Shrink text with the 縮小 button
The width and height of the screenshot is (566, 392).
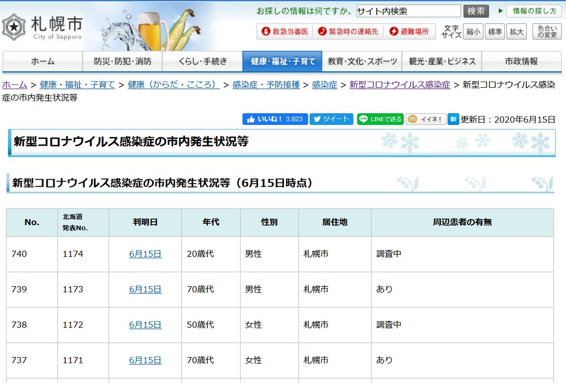point(473,32)
